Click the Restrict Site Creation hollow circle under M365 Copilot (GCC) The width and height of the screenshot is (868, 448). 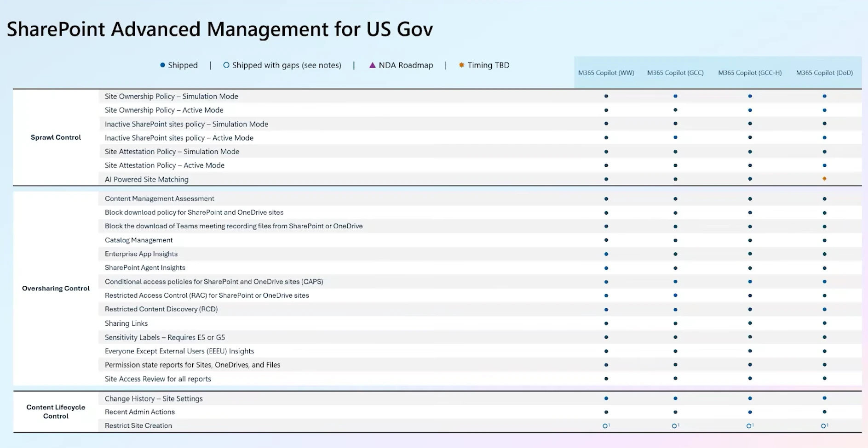tap(674, 426)
